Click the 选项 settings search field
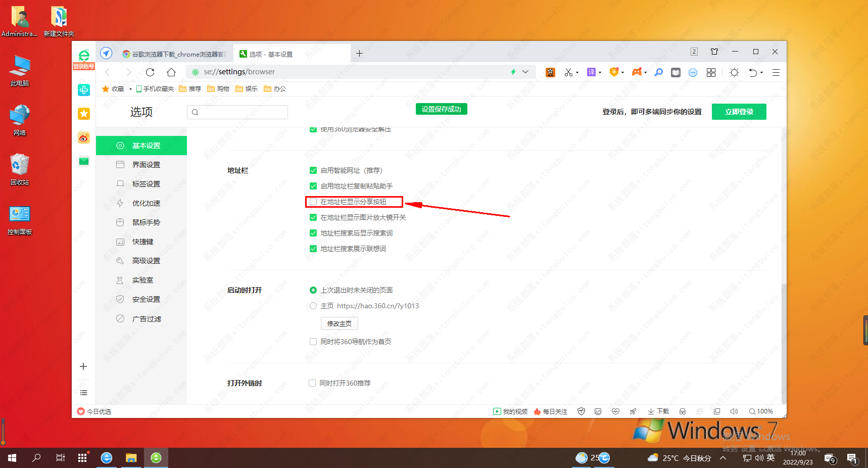Screen dimensions: 868x468 coord(237,112)
